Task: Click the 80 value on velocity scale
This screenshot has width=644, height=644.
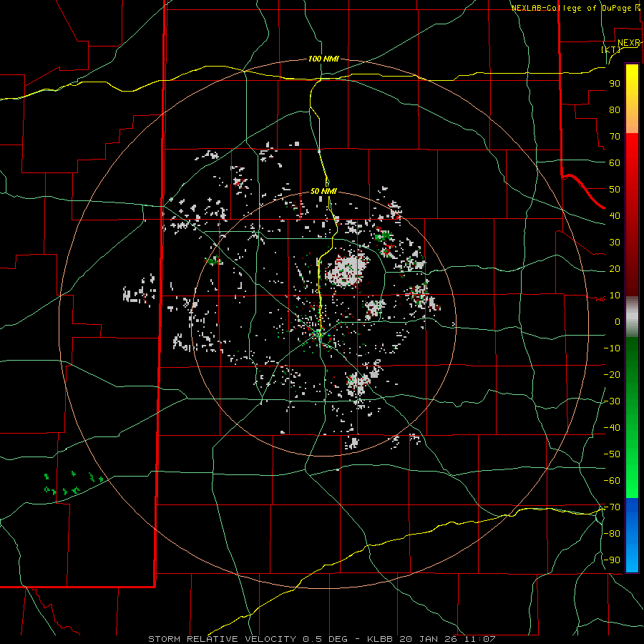Action: pos(615,109)
